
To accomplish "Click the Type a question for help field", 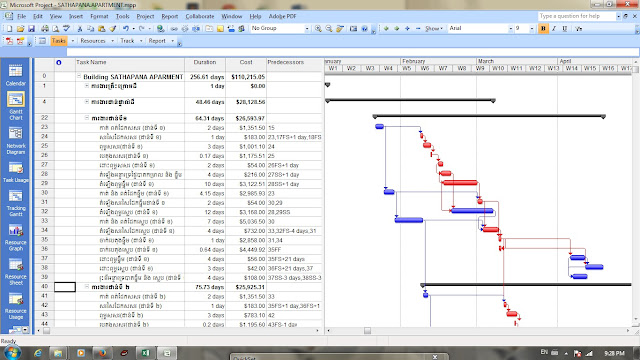I will (577, 16).
